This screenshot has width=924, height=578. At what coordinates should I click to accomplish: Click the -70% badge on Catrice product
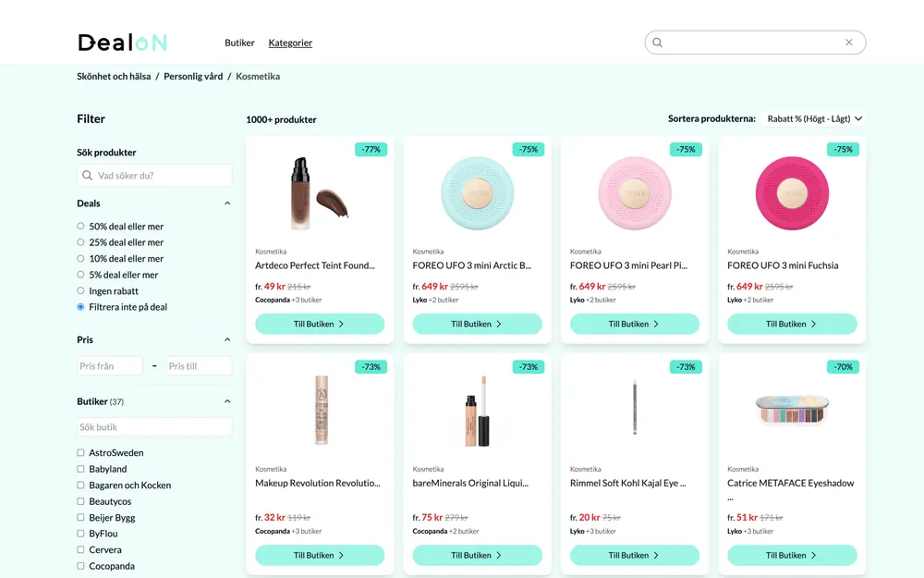843,367
